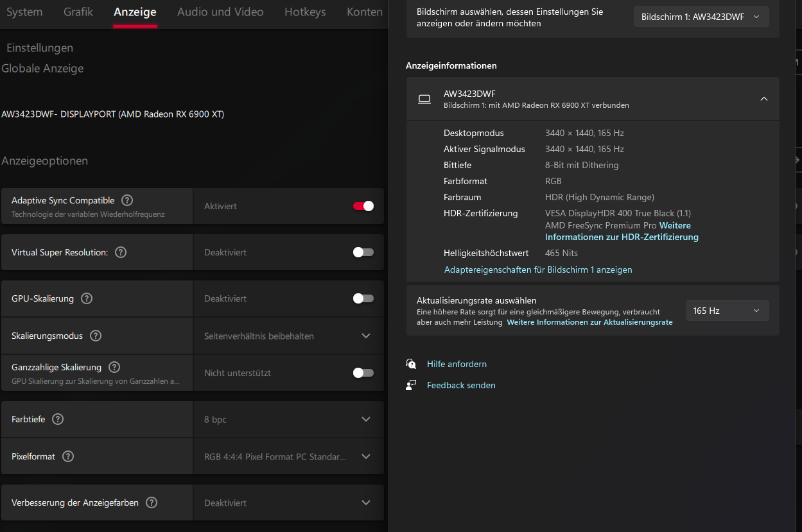Viewport: 802px width, 532px height.
Task: Open help icon for Adaptive Sync Compatible
Action: tap(127, 200)
